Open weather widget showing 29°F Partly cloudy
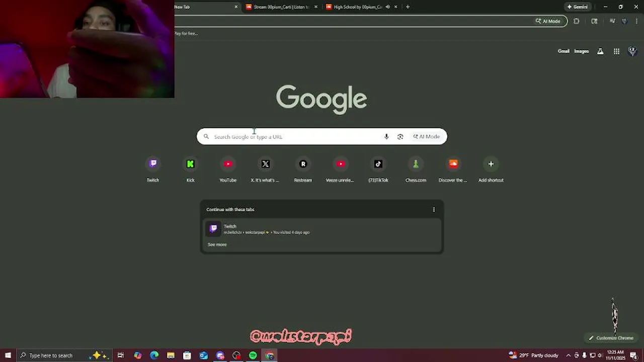 pos(533,355)
